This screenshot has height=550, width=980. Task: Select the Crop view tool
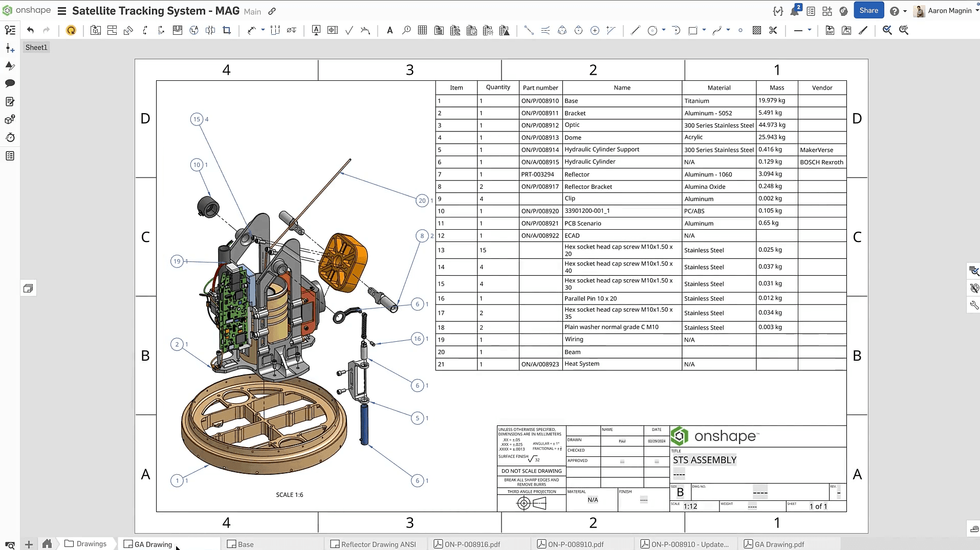[227, 30]
